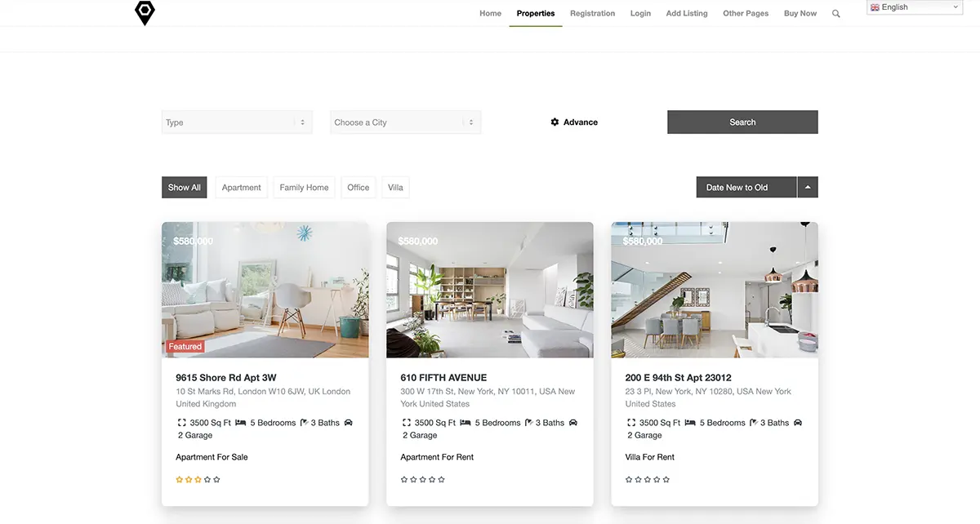Click the garage car icon on 9615 Shore Rd card

pos(349,423)
